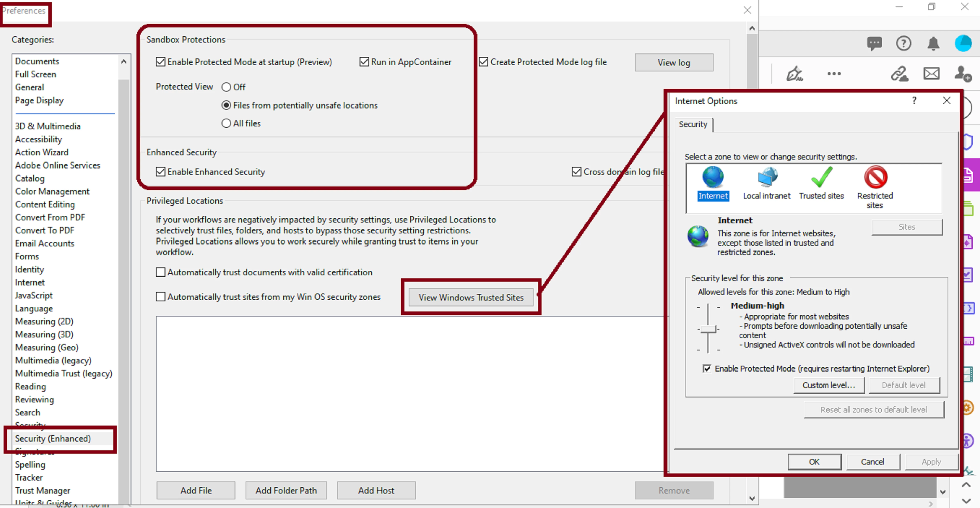980x508 pixels.
Task: Select Trust Manager category entry
Action: coord(43,490)
